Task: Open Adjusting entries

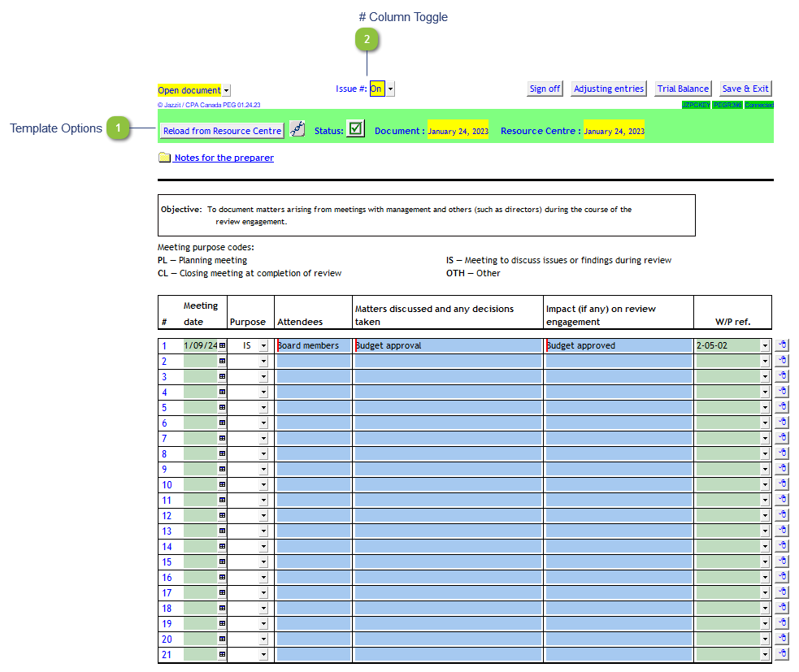Action: [609, 89]
